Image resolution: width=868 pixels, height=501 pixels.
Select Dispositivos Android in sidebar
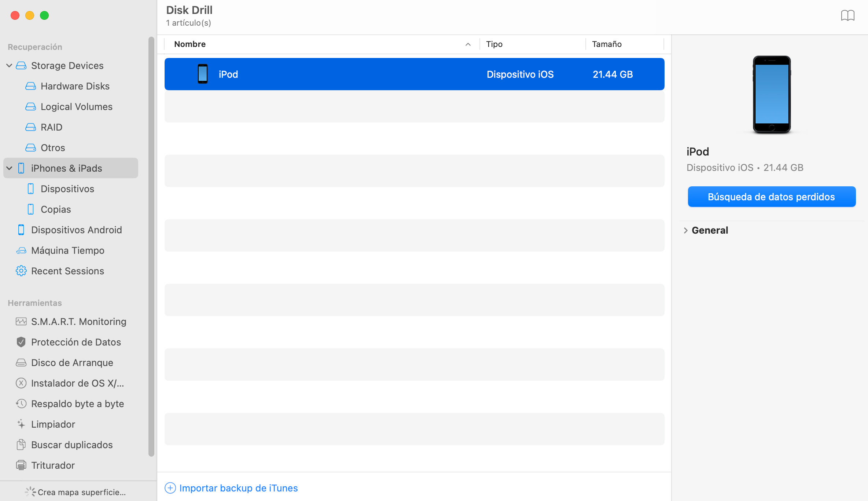76,230
